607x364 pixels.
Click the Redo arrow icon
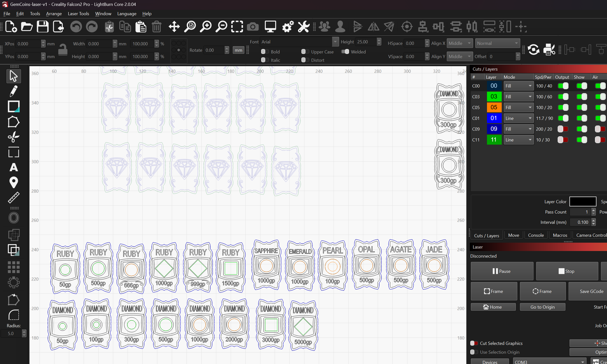click(x=92, y=26)
